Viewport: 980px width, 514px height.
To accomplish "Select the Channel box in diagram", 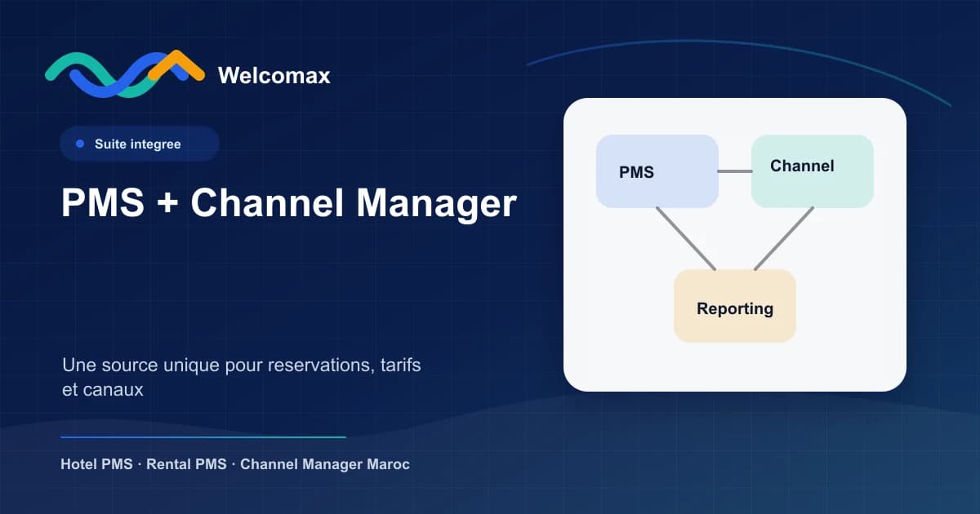I will click(x=813, y=171).
